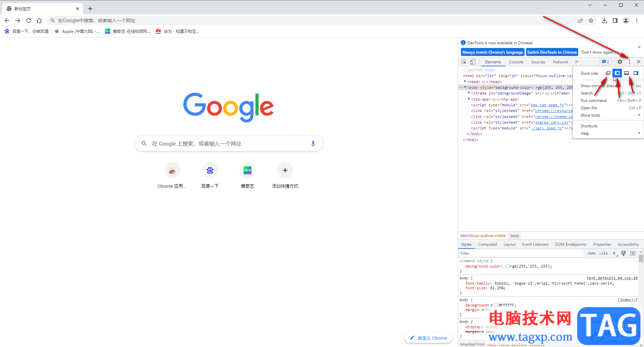The image size is (644, 347).
Task: Open Chrome downloads icon
Action: (604, 20)
